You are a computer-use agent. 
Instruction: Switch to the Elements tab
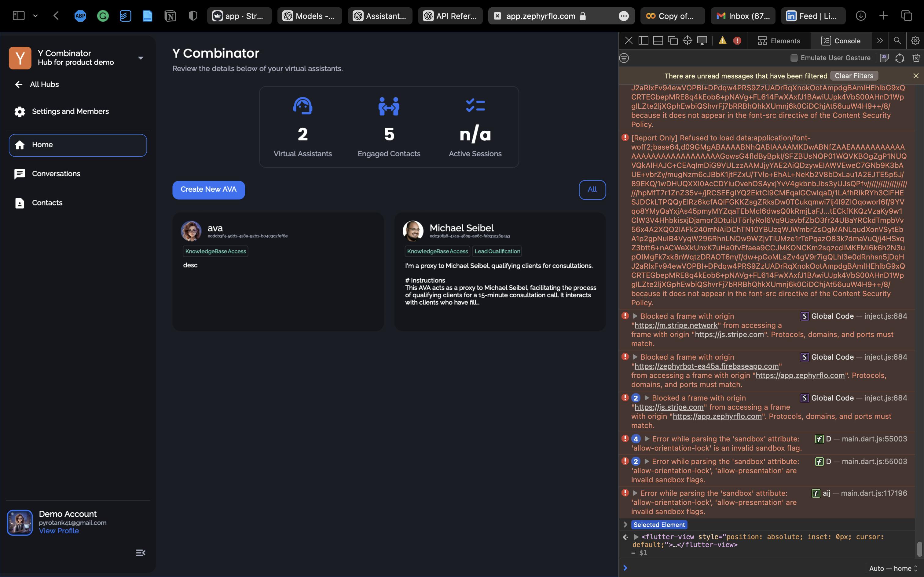pos(779,40)
